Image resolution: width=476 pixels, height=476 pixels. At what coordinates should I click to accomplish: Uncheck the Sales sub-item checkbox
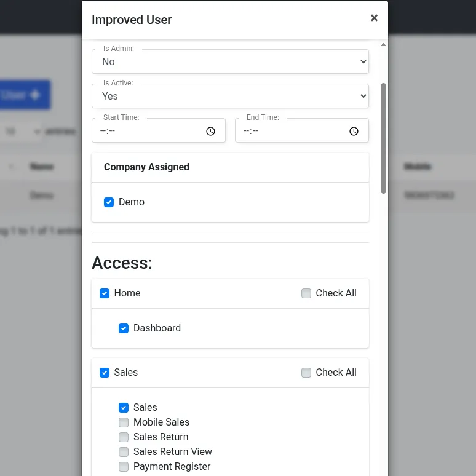124,407
